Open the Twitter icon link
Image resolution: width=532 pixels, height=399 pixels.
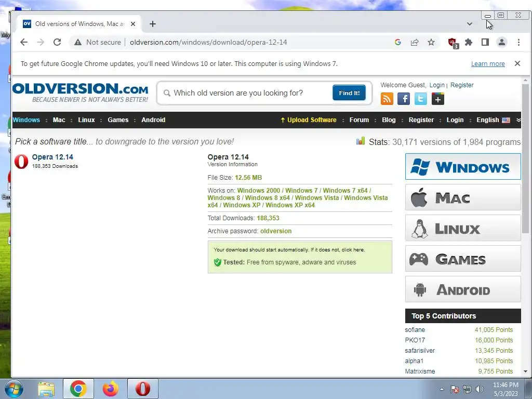(421, 99)
